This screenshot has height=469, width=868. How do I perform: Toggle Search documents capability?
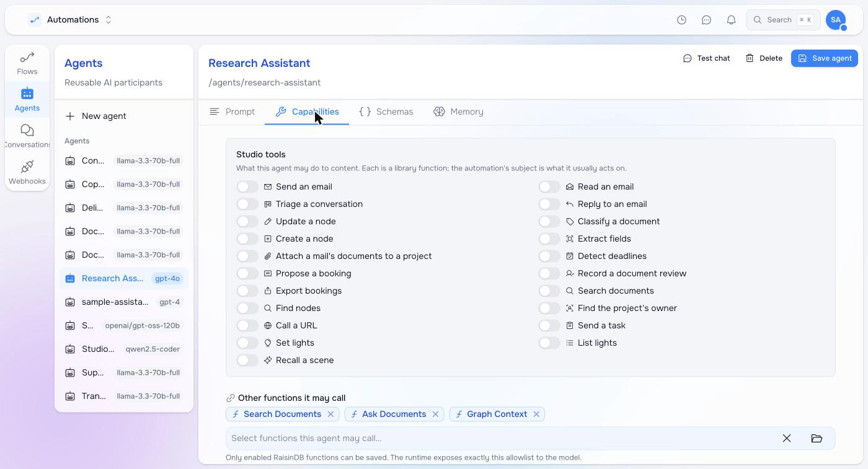(549, 291)
